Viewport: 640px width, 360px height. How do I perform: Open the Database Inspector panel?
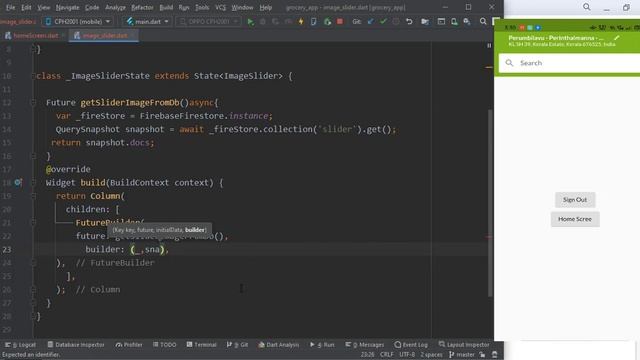pyautogui.click(x=76, y=345)
